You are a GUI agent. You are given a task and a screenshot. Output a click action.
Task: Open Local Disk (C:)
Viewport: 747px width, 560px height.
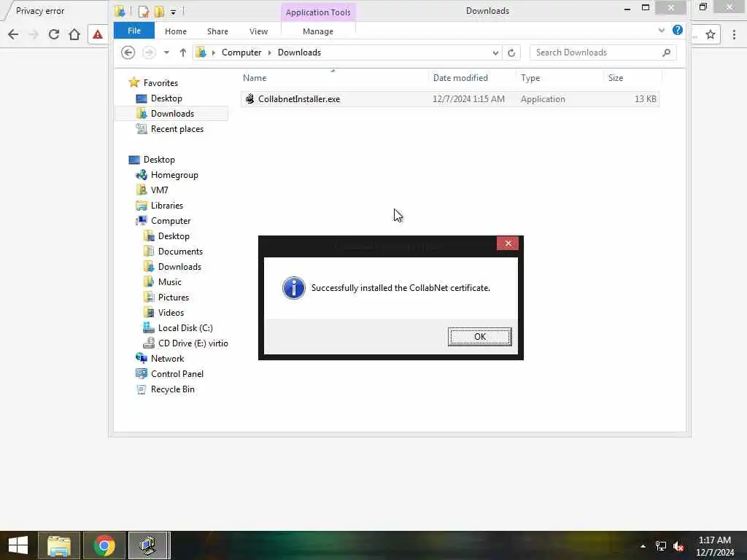click(x=185, y=328)
